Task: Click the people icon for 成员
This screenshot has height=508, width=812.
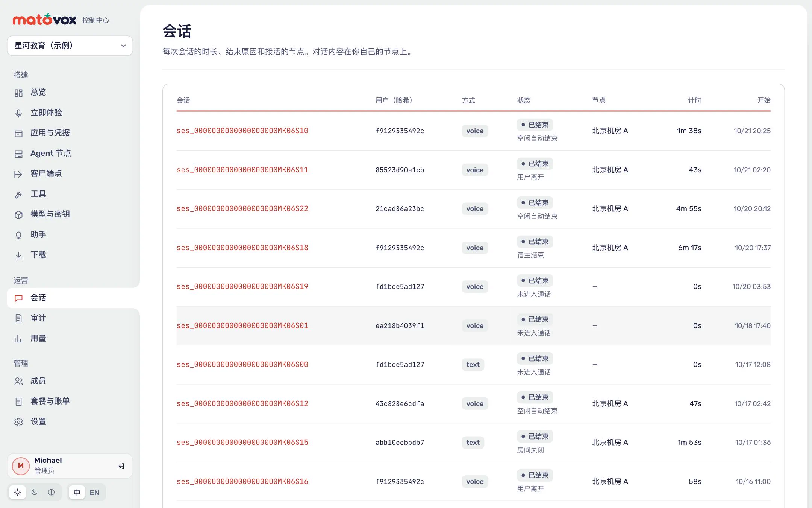Action: tap(18, 381)
